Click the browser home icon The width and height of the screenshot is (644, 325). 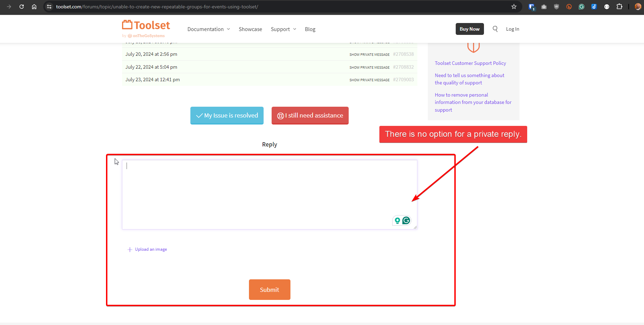pyautogui.click(x=34, y=7)
